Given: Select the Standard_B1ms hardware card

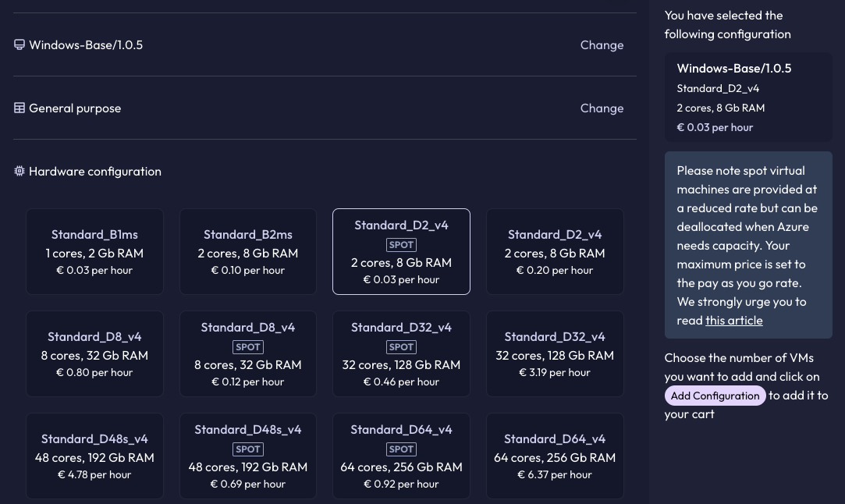Looking at the screenshot, I should click(94, 252).
